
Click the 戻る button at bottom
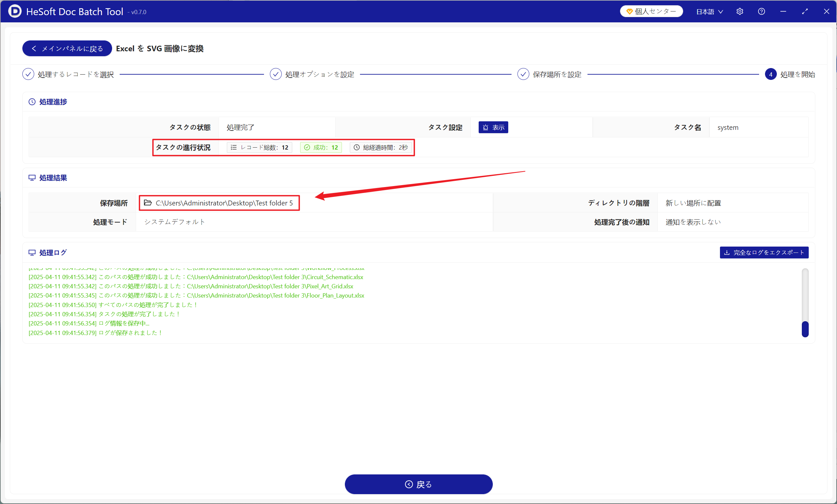(x=418, y=484)
